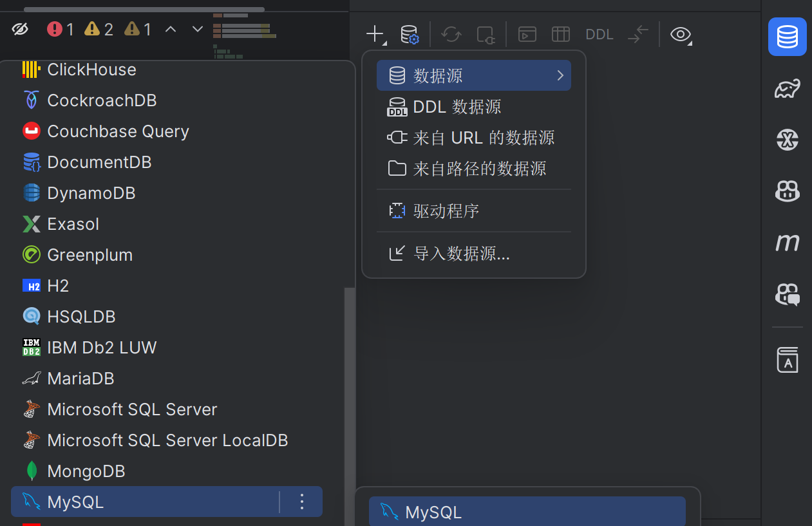The height and width of the screenshot is (526, 812).
Task: Click the yellow warning count 2 indicator
Action: pos(99,29)
